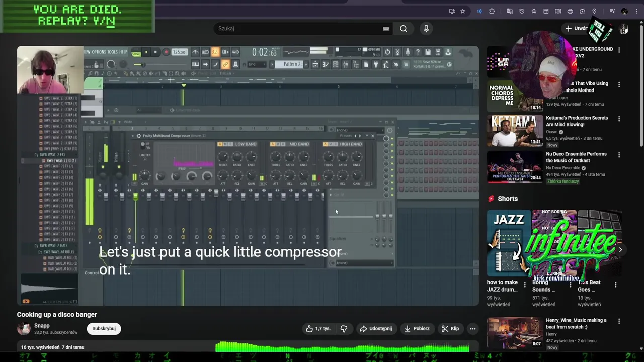This screenshot has width=644, height=362.
Task: Open Kettama's Production Secrets video thumbnail
Action: click(x=515, y=131)
